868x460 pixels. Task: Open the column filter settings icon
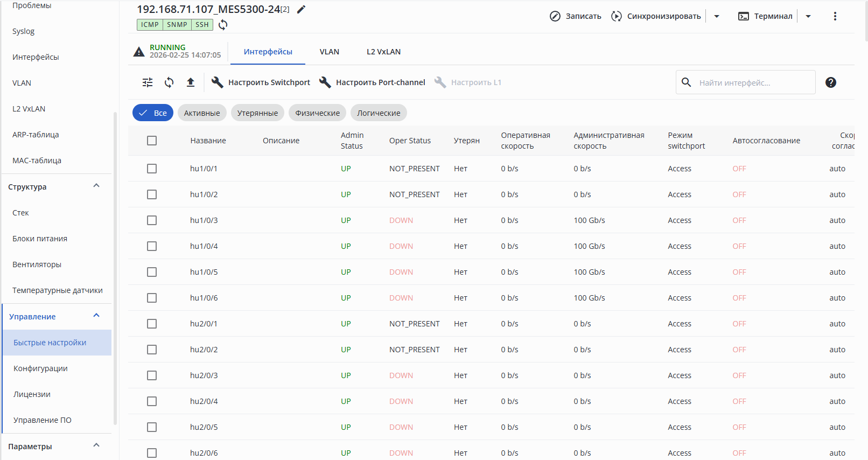148,82
